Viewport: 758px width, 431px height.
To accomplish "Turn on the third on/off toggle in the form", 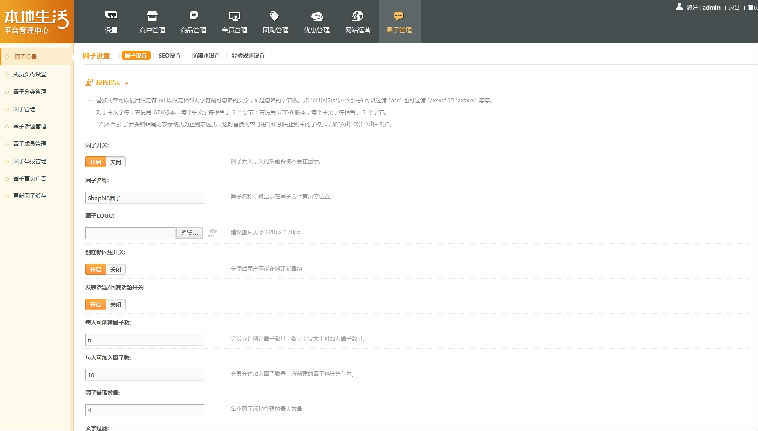I will tap(95, 304).
